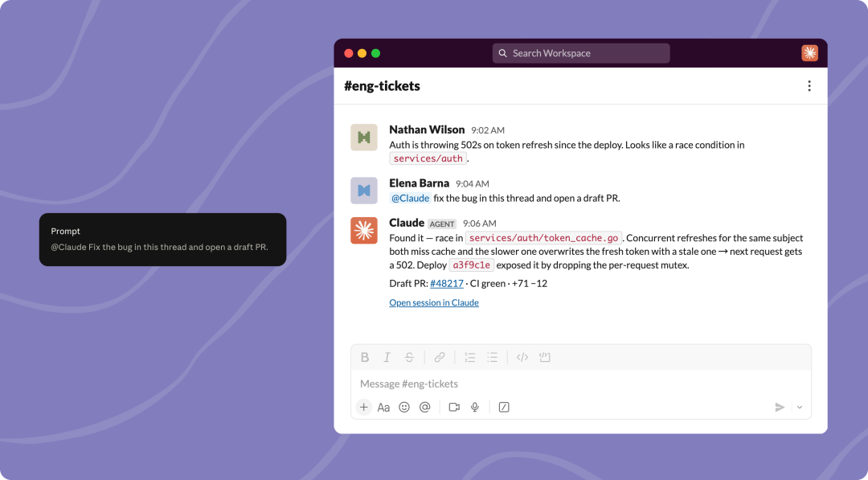Image resolution: width=868 pixels, height=480 pixels.
Task: Open the emoji picker
Action: pos(404,407)
